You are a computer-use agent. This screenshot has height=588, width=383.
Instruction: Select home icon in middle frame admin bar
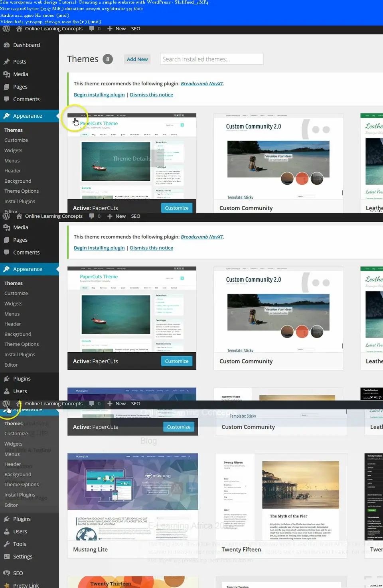19,216
